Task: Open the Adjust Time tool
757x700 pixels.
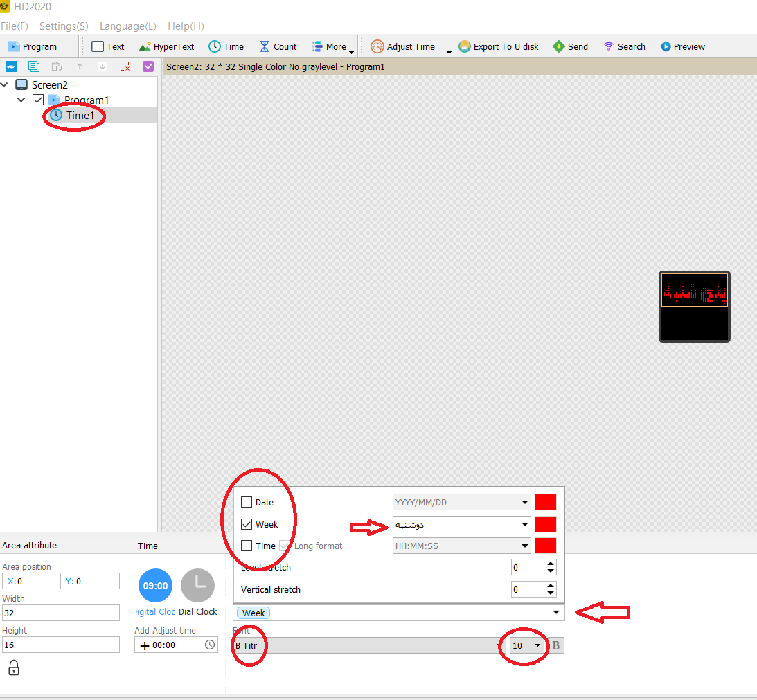Action: tap(377, 46)
